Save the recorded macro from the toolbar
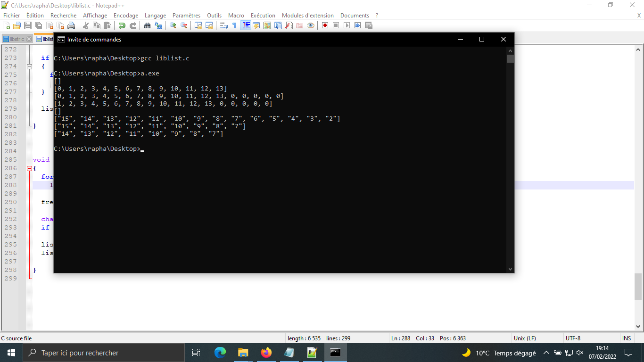 (x=369, y=25)
